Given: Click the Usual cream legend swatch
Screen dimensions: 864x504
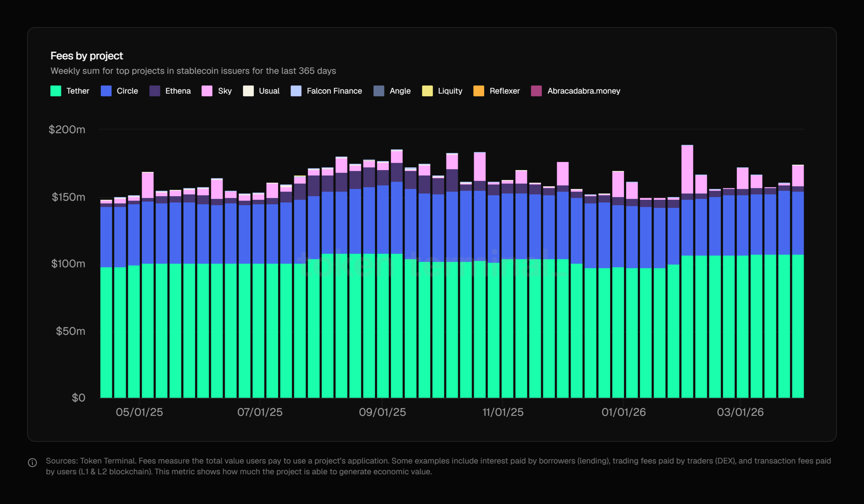Looking at the screenshot, I should click(x=248, y=91).
